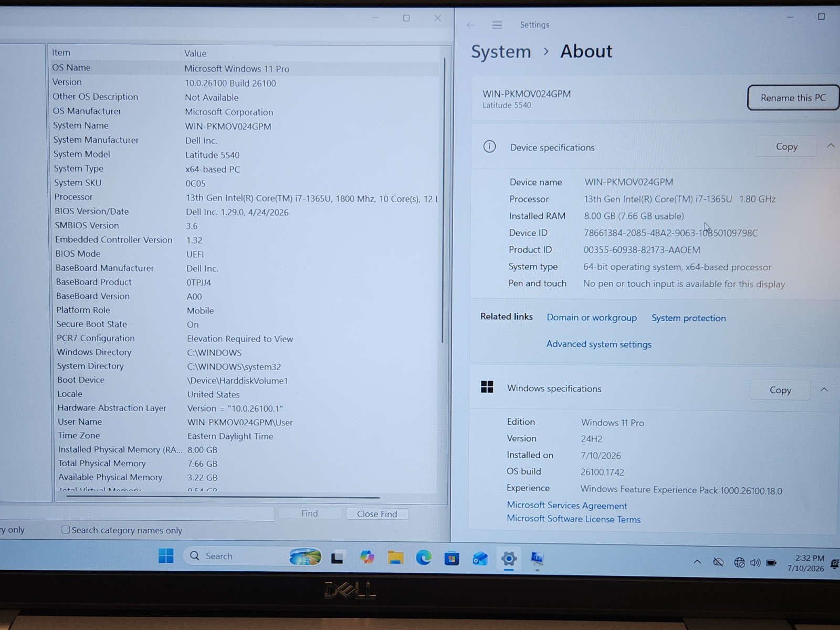Click the Windows logo in Windows specifications

(x=487, y=387)
